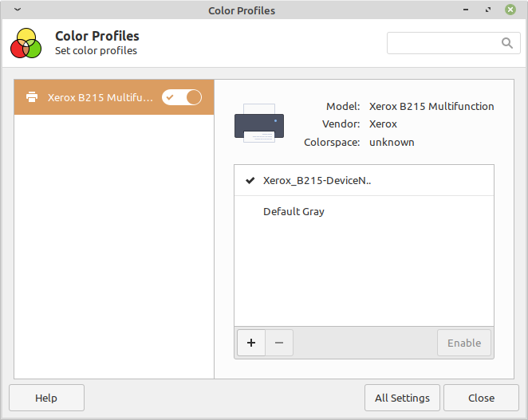Click the Set color profiles subtitle
This screenshot has height=420, width=528.
point(96,51)
